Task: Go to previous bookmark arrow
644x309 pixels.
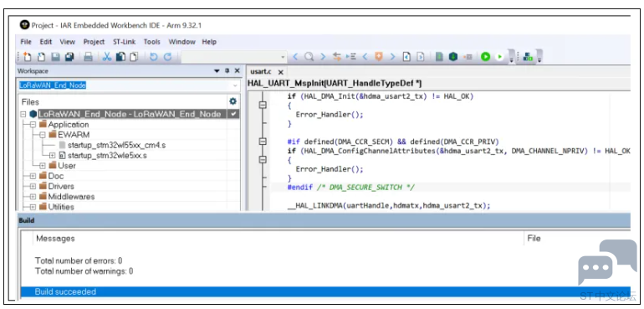Action: pos(365,57)
